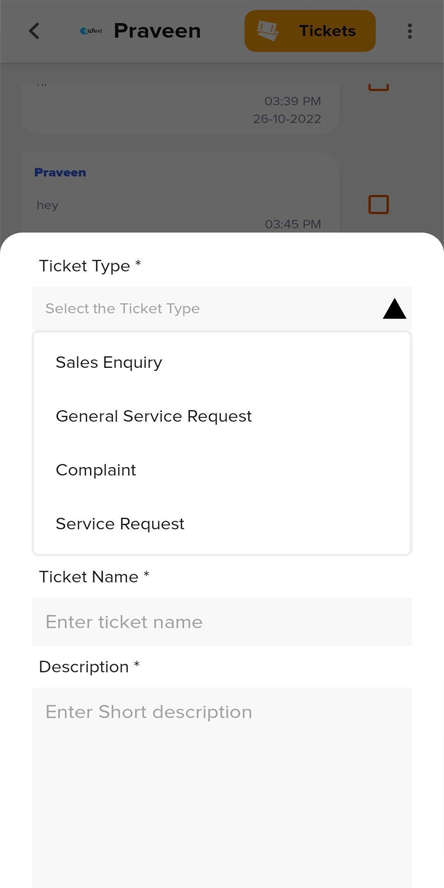The width and height of the screenshot is (444, 888).
Task: Tap the back arrow icon
Action: [34, 31]
